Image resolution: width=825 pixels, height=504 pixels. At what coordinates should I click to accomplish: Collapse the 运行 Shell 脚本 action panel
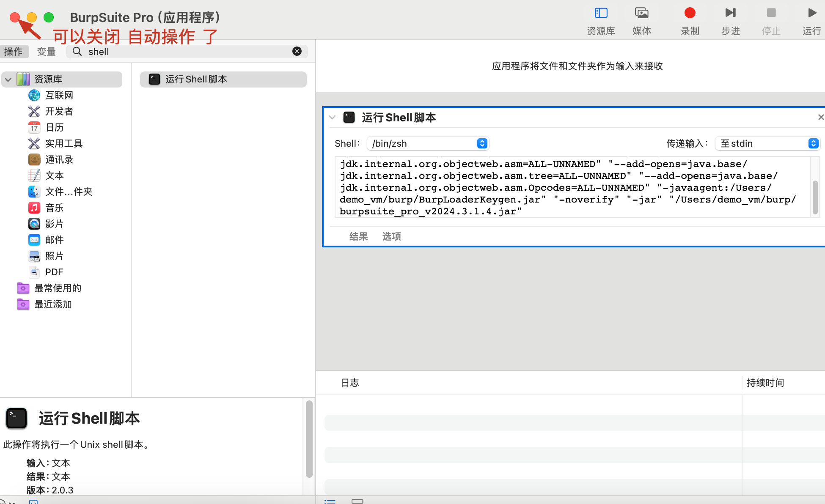click(x=332, y=118)
